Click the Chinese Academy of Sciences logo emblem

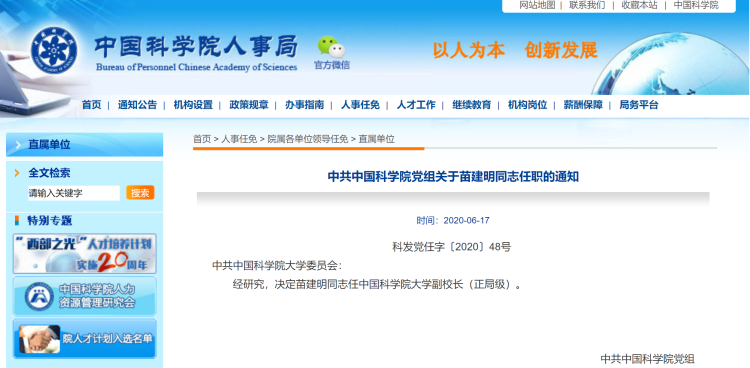click(x=54, y=50)
